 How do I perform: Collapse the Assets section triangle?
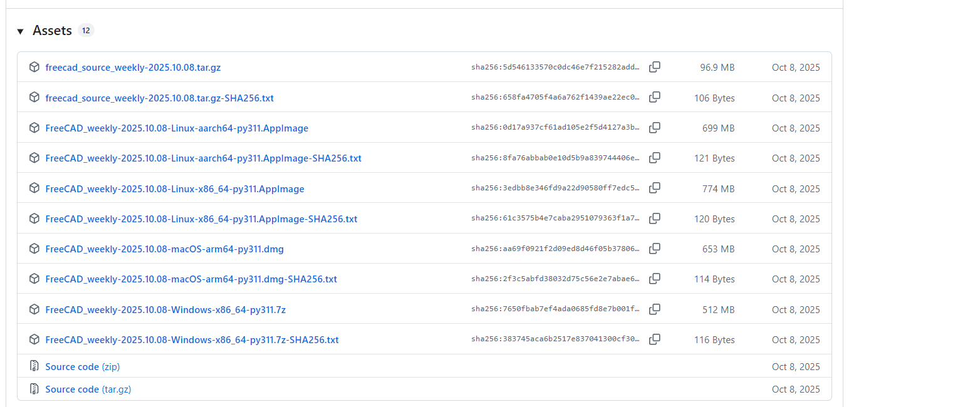tap(20, 31)
